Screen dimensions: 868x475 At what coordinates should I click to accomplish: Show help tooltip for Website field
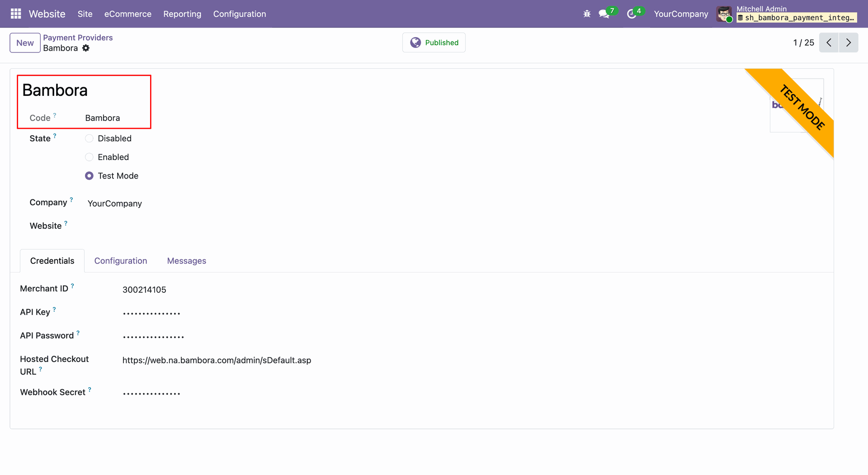tap(66, 223)
